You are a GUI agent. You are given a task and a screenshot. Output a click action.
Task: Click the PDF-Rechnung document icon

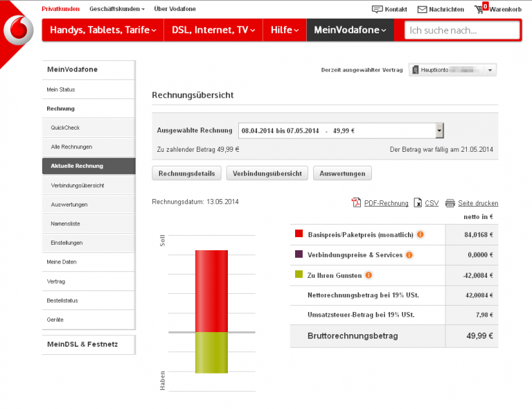point(356,202)
